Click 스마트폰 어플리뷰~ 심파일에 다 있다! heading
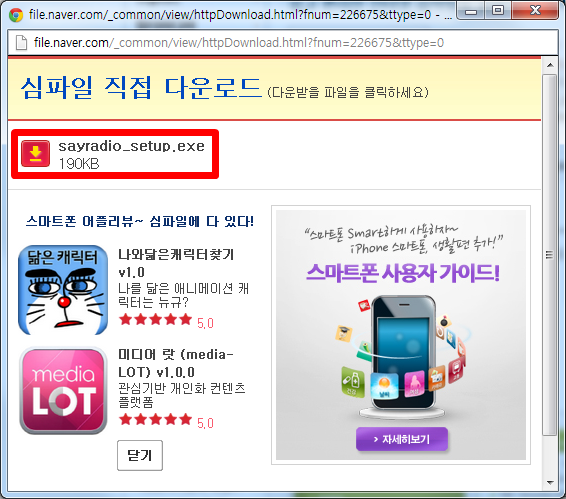 click(x=140, y=221)
